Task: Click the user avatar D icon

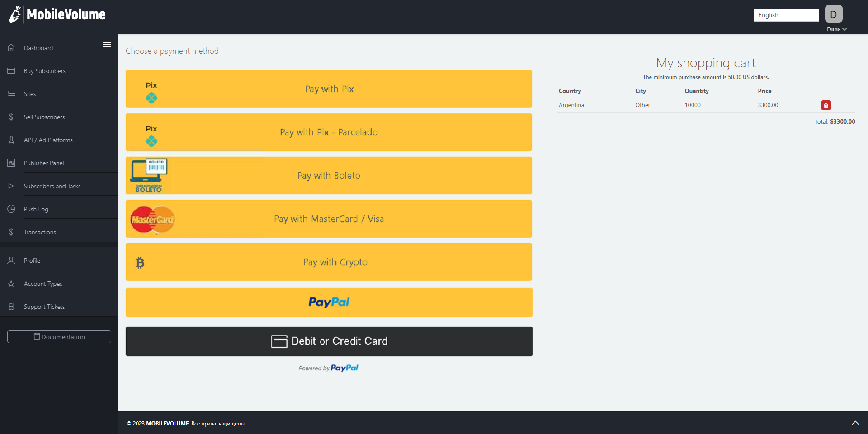Action: point(833,14)
